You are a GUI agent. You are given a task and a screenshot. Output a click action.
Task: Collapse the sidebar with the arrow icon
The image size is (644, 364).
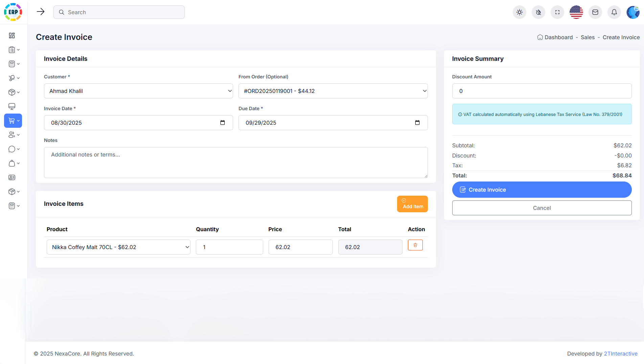pyautogui.click(x=41, y=11)
